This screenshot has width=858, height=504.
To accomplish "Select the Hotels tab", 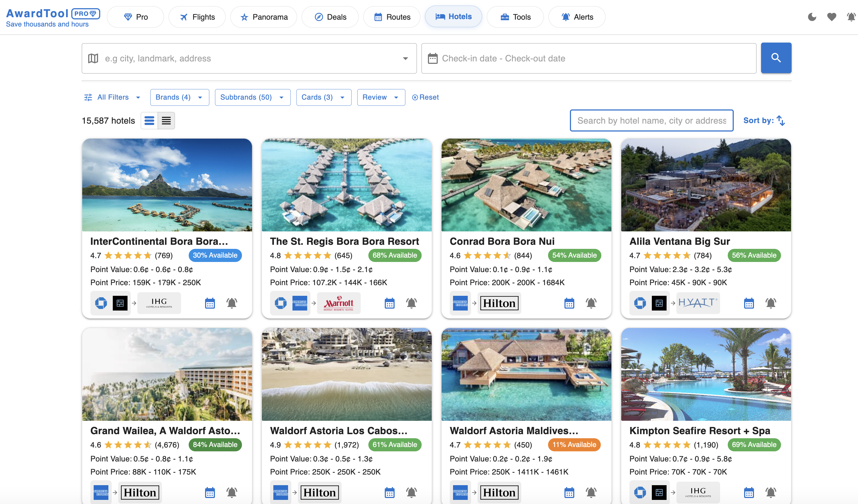I will 453,16.
